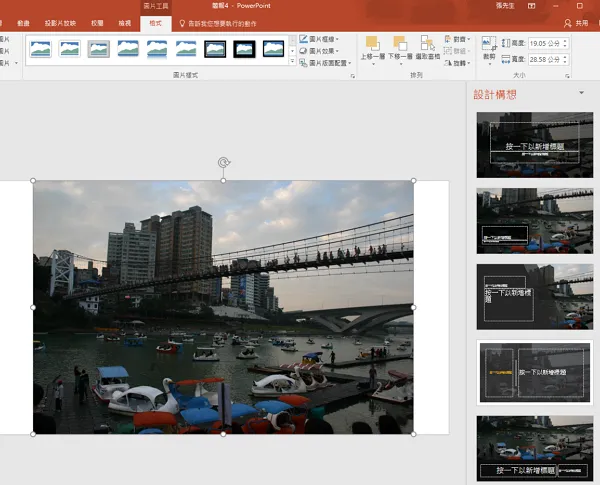Increase the picture height stepper value
600x485 pixels.
(x=565, y=41)
